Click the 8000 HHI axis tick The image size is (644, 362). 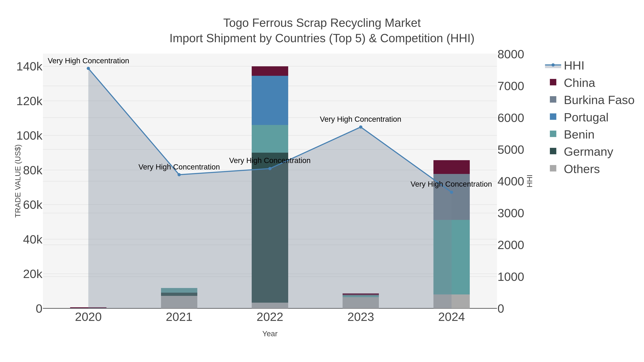(x=511, y=55)
